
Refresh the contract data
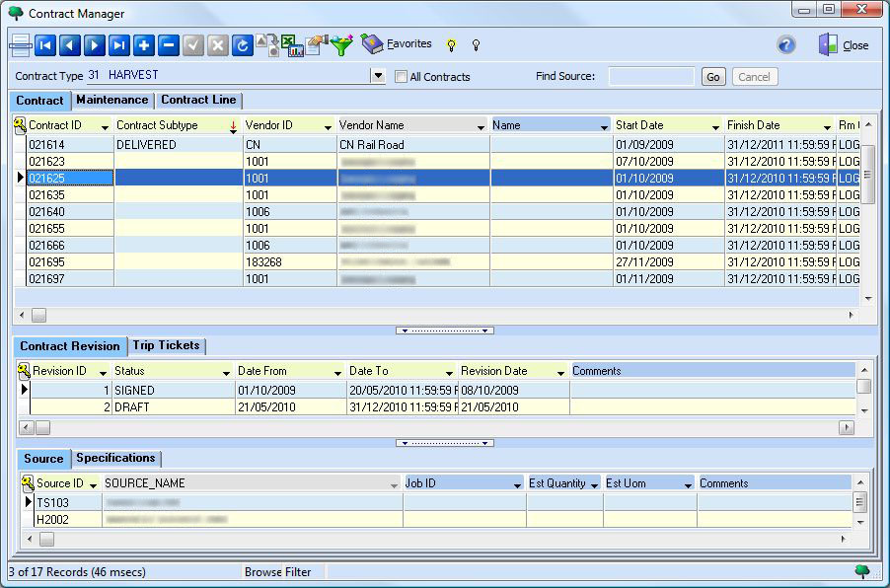243,45
